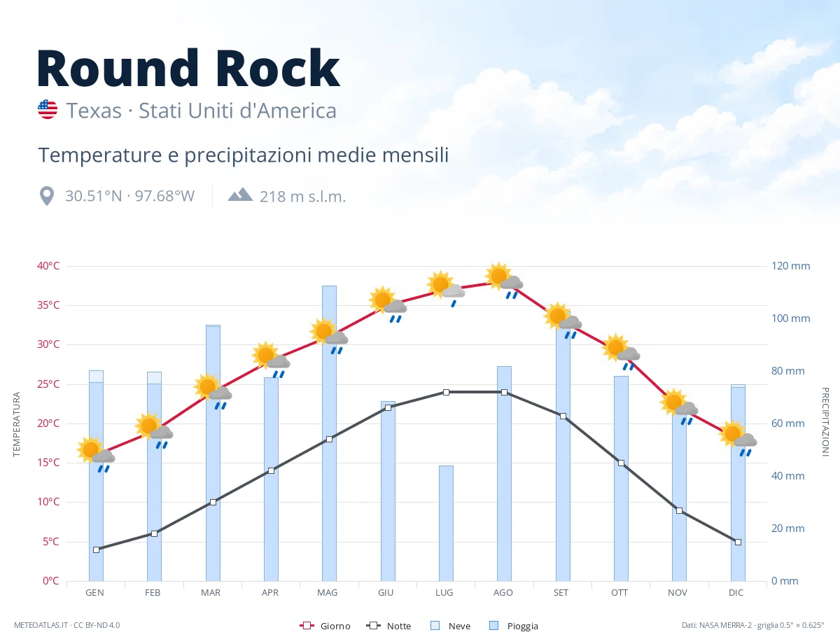Click the Notte legend marker
The width and height of the screenshot is (840, 644).
pyautogui.click(x=373, y=626)
